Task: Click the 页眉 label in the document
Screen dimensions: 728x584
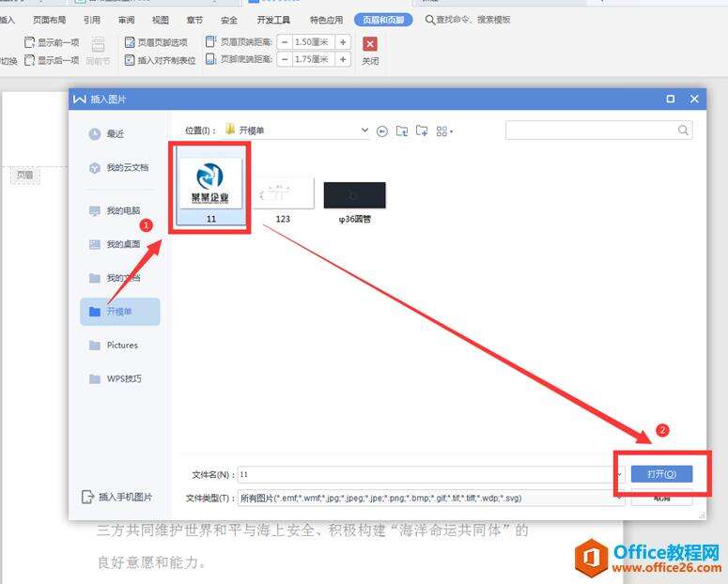Action: pyautogui.click(x=25, y=175)
